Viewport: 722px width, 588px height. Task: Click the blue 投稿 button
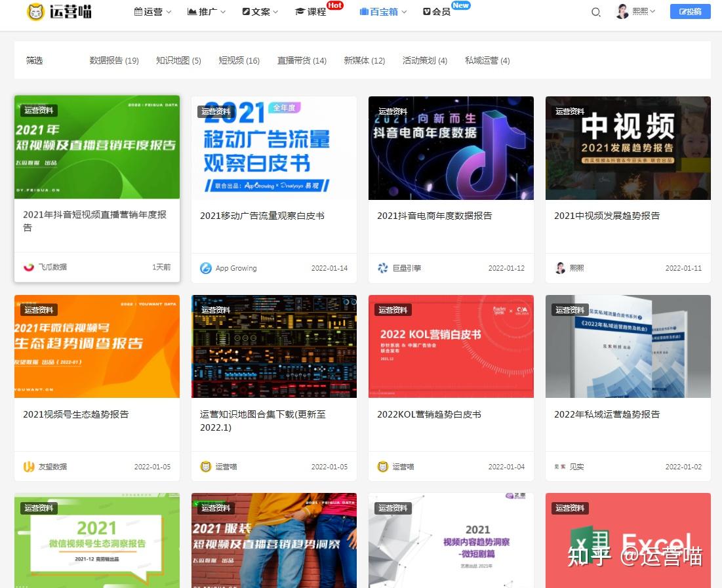(691, 12)
